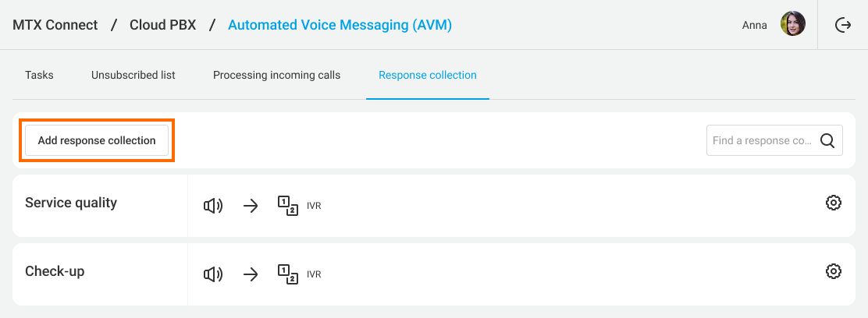Screen dimensions: 868x318
Task: Click the search magnifier icon
Action: pyautogui.click(x=827, y=141)
